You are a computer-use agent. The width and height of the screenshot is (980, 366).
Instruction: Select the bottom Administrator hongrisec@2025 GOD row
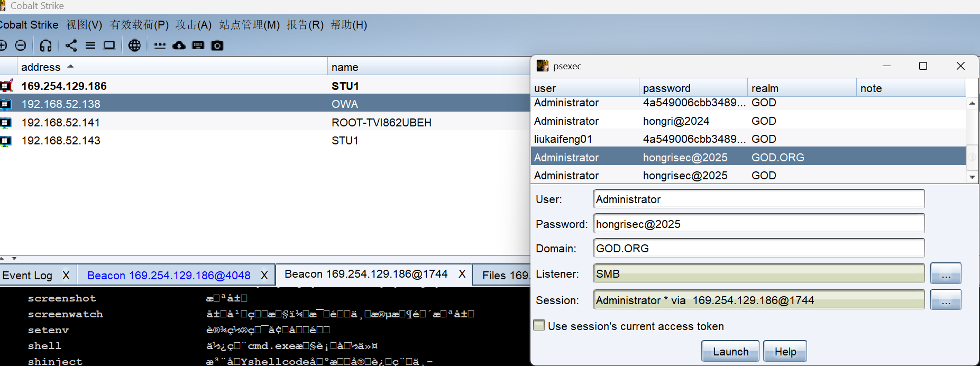[x=748, y=176]
